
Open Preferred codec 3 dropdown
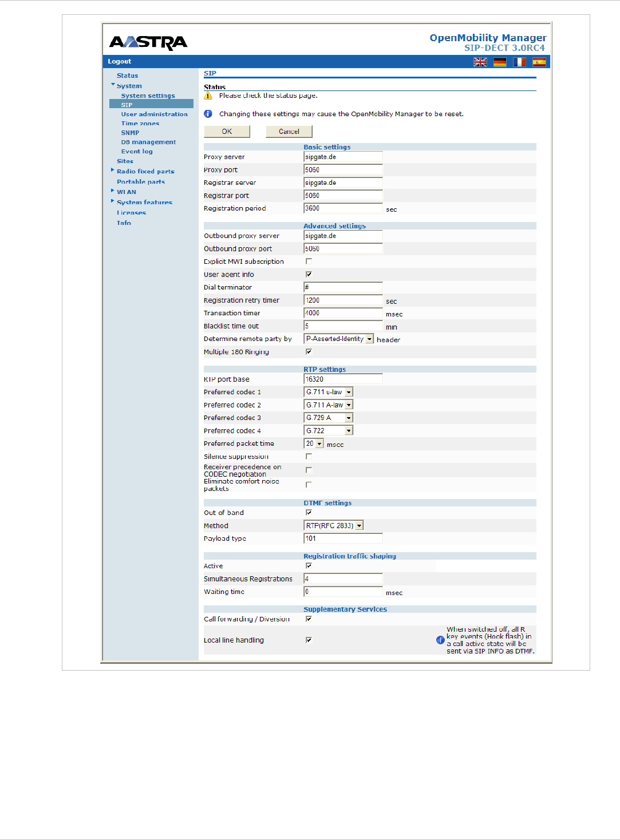point(328,418)
